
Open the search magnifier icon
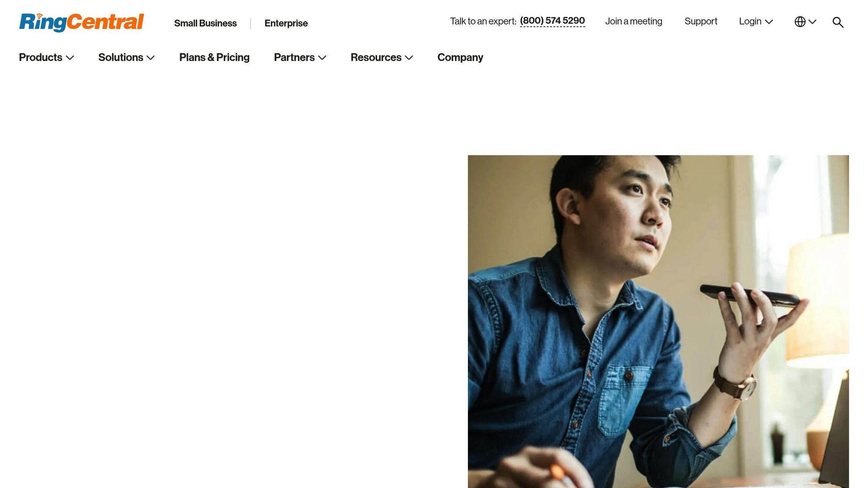click(x=838, y=22)
